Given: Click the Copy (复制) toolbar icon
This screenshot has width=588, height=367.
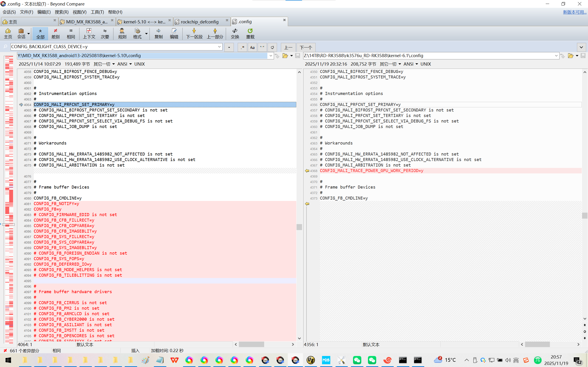Looking at the screenshot, I should (x=158, y=31).
